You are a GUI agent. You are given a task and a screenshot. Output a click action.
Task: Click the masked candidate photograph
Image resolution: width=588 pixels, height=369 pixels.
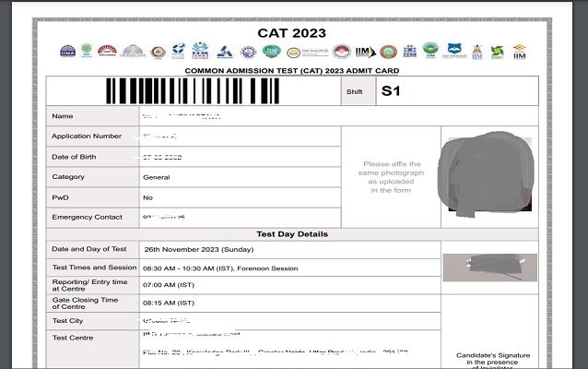[486, 173]
